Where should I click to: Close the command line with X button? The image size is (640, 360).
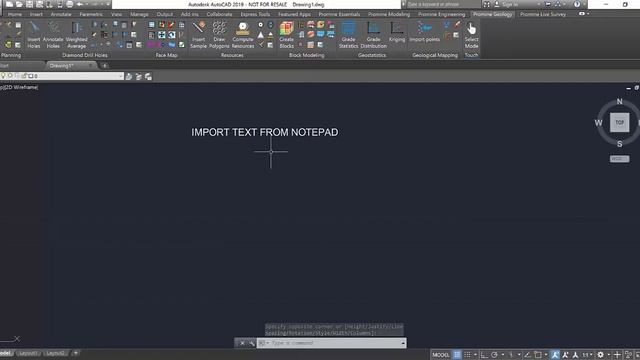point(242,343)
